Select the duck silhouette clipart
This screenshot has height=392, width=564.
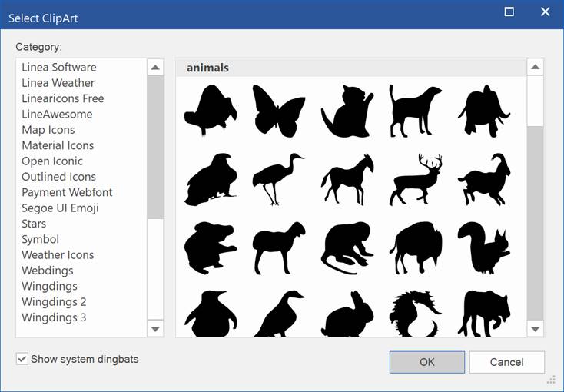(x=279, y=314)
